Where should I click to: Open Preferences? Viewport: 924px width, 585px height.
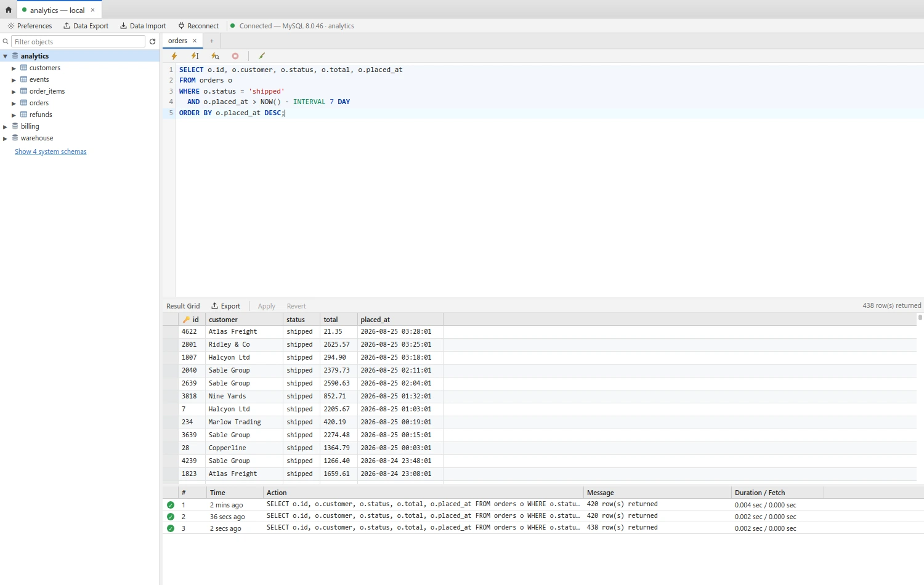(x=30, y=26)
